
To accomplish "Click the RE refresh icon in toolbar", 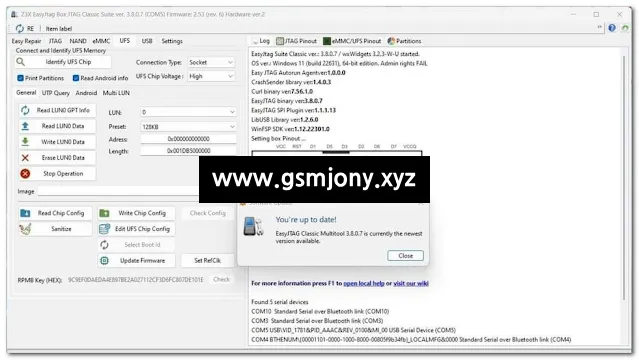I will point(20,28).
